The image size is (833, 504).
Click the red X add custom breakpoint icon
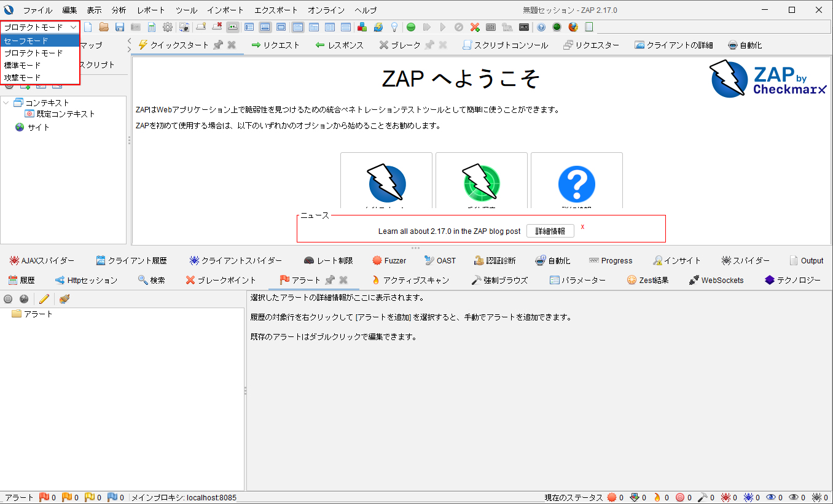click(x=475, y=27)
